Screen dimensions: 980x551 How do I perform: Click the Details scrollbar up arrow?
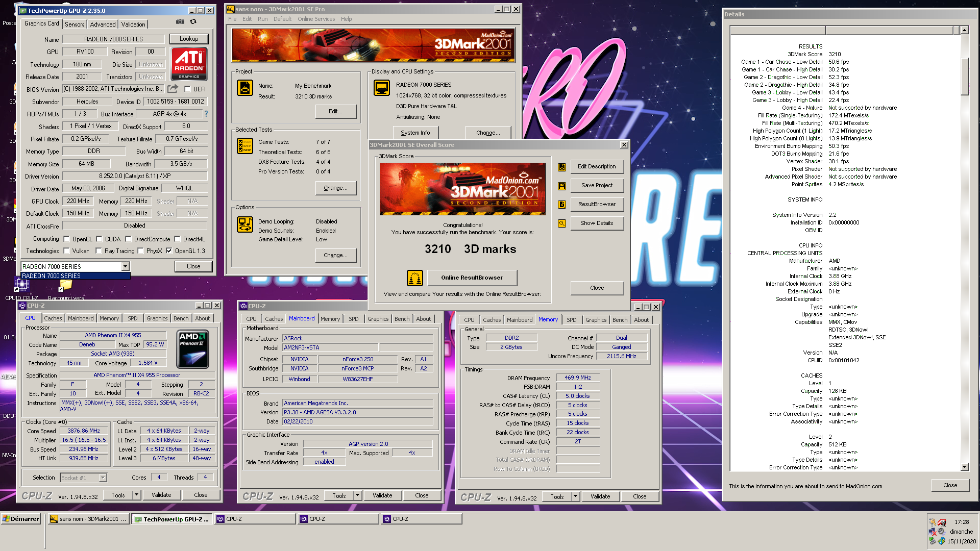964,30
